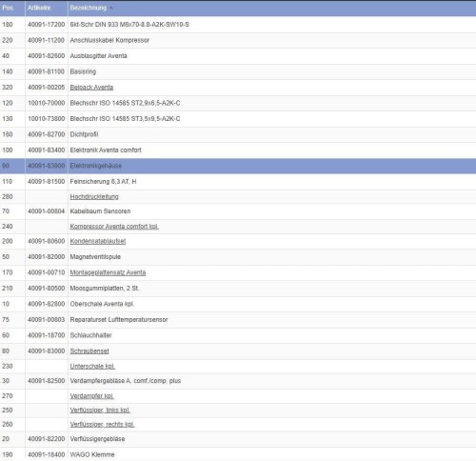Select the highlighted Elektronikgehäuse row

coord(238,166)
